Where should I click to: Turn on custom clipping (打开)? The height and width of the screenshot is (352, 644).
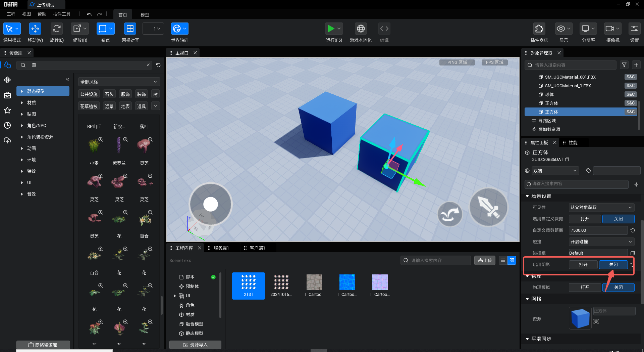585,219
